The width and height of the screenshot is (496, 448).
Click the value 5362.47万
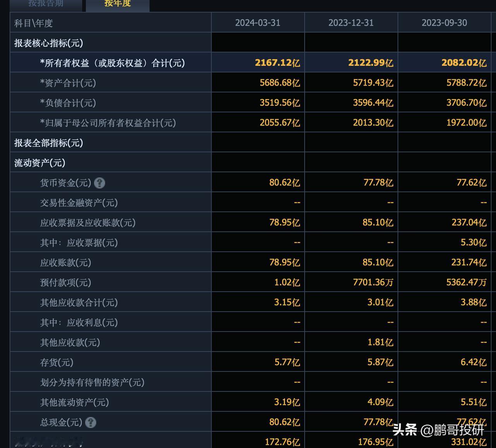coord(467,283)
